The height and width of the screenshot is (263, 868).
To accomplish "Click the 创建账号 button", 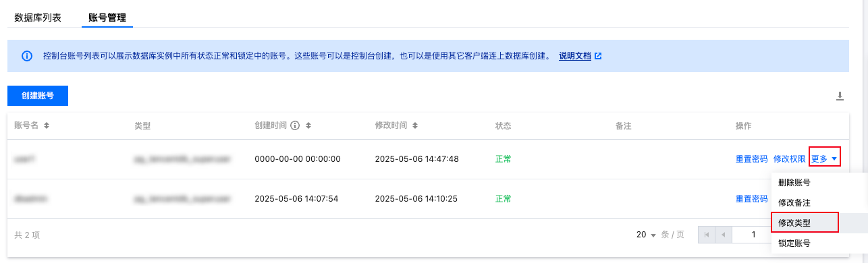I will 38,96.
